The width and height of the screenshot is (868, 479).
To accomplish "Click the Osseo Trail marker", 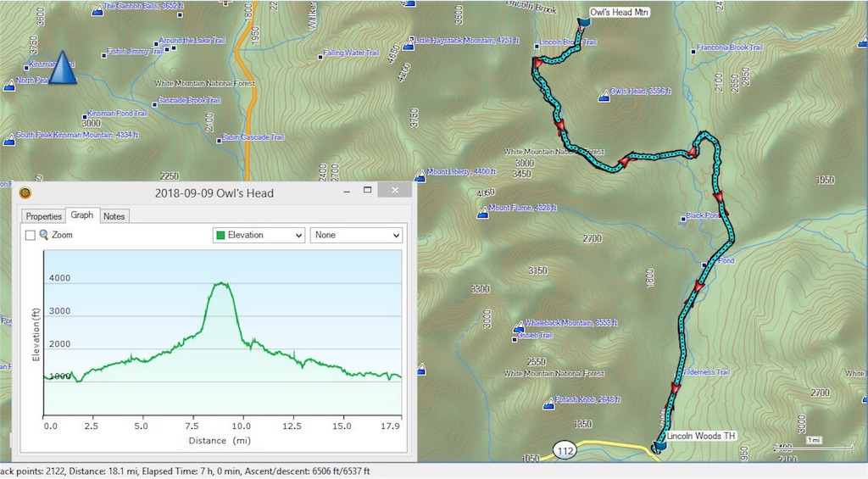I will pos(515,339).
